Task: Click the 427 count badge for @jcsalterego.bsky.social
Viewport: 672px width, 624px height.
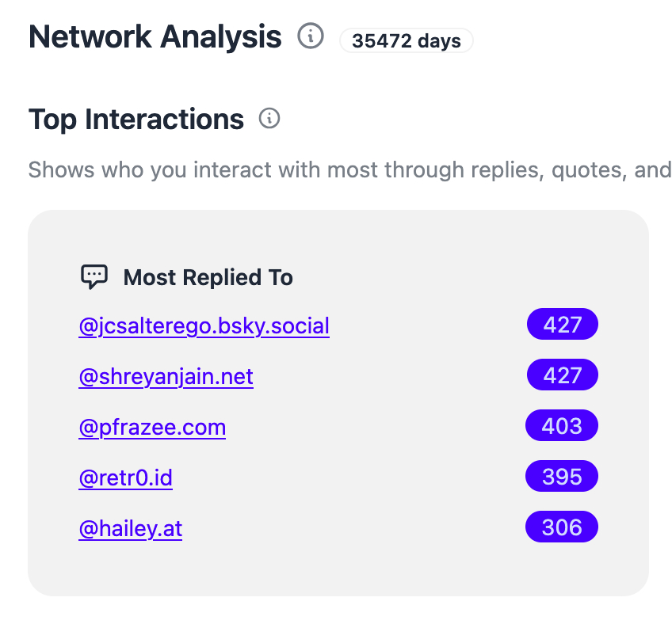Action: (562, 325)
